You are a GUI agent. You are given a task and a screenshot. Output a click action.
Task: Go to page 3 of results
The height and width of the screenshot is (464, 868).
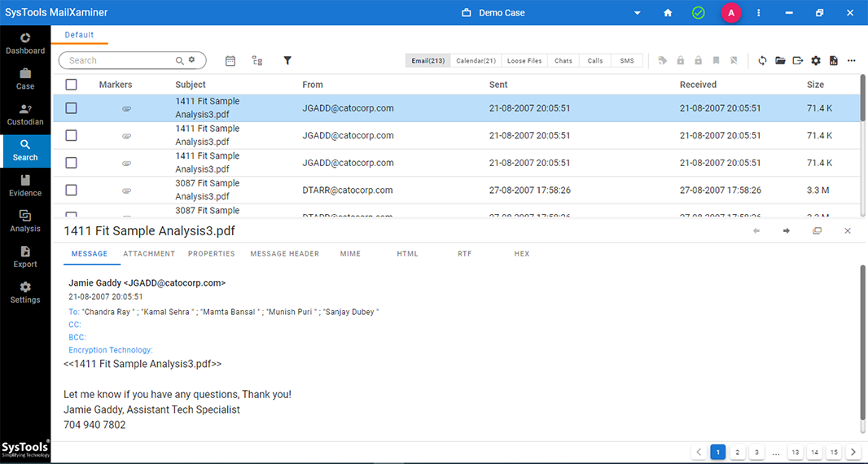(756, 452)
